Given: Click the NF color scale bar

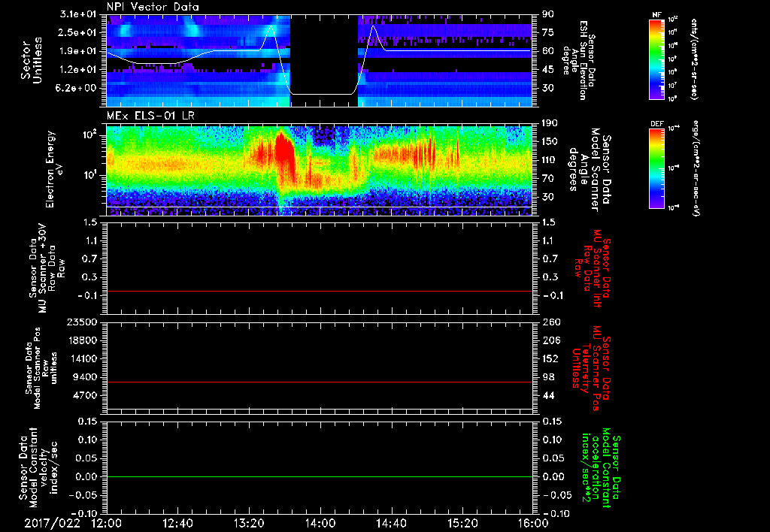Looking at the screenshot, I should click(x=657, y=59).
